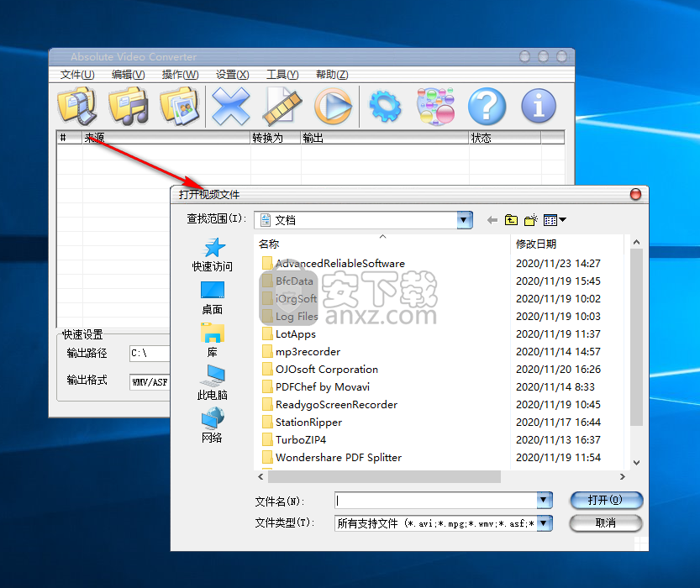
Task: Open the 编辑(V) menu
Action: tap(128, 75)
